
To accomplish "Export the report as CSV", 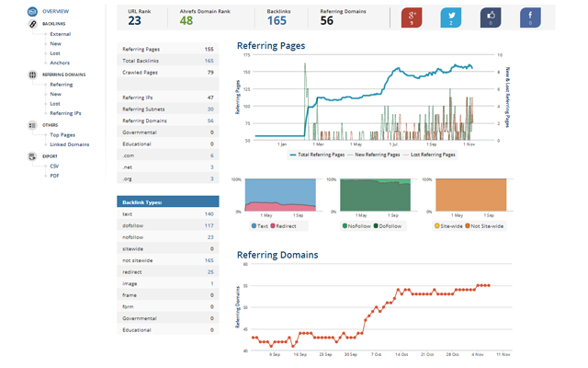I will pyautogui.click(x=55, y=166).
